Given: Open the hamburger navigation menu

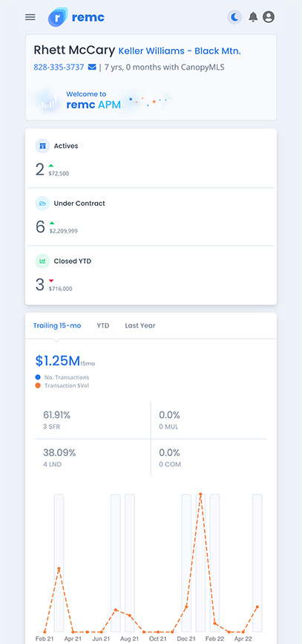Looking at the screenshot, I should coord(30,17).
